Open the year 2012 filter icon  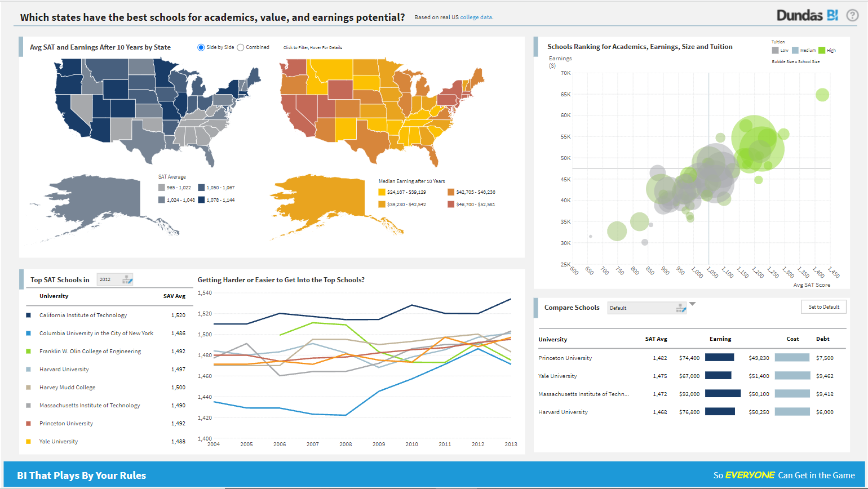coord(127,279)
